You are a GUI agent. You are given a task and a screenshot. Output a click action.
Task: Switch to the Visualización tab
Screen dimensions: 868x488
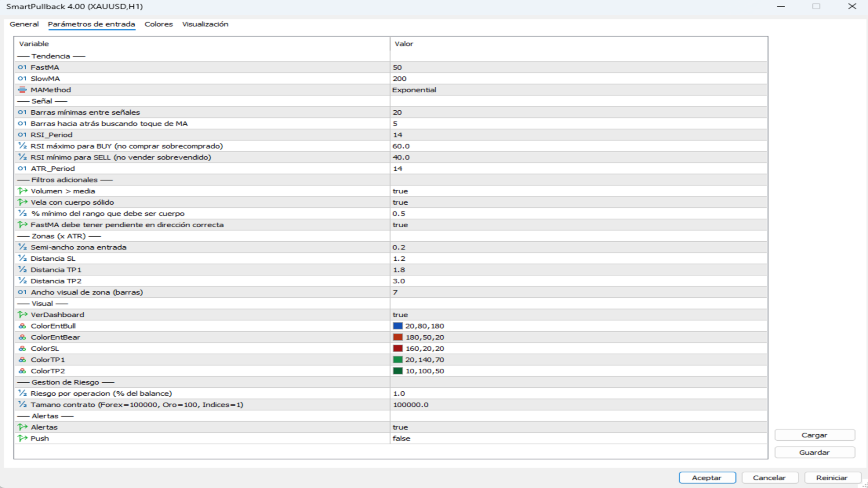[x=205, y=24]
